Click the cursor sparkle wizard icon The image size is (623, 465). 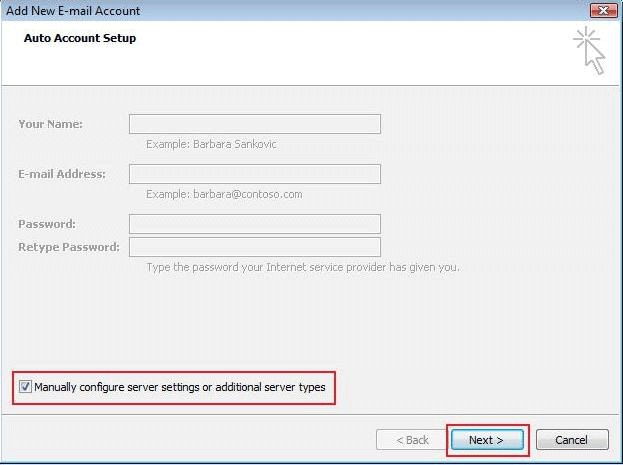(x=590, y=51)
